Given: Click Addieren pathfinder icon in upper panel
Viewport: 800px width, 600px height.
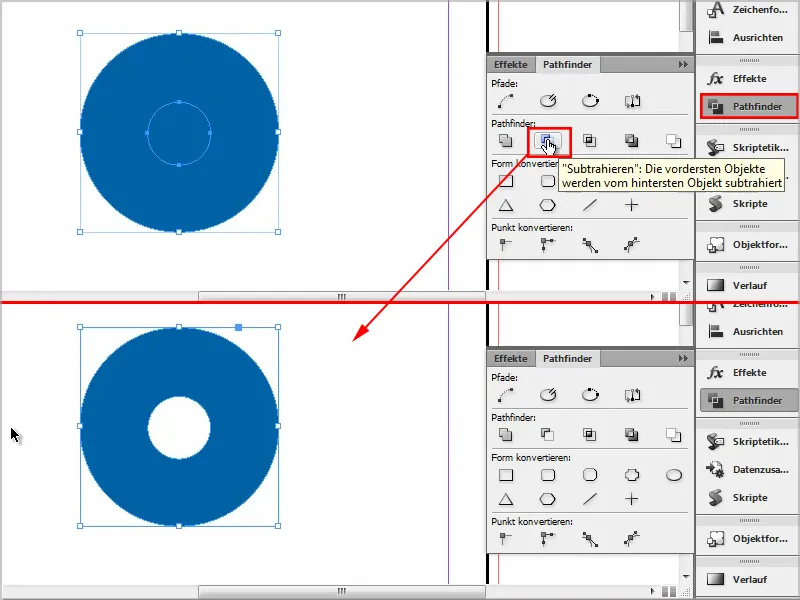Looking at the screenshot, I should point(506,141).
